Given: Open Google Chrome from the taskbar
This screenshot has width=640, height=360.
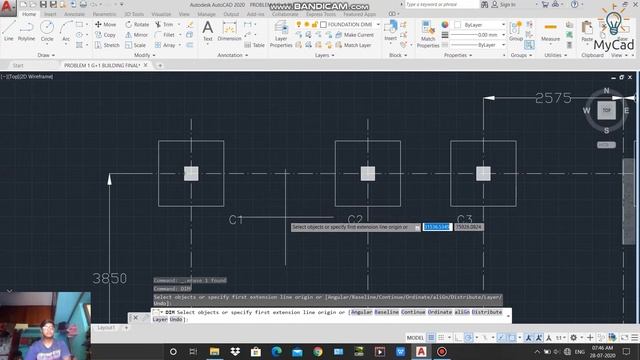Looking at the screenshot, I should [318, 351].
